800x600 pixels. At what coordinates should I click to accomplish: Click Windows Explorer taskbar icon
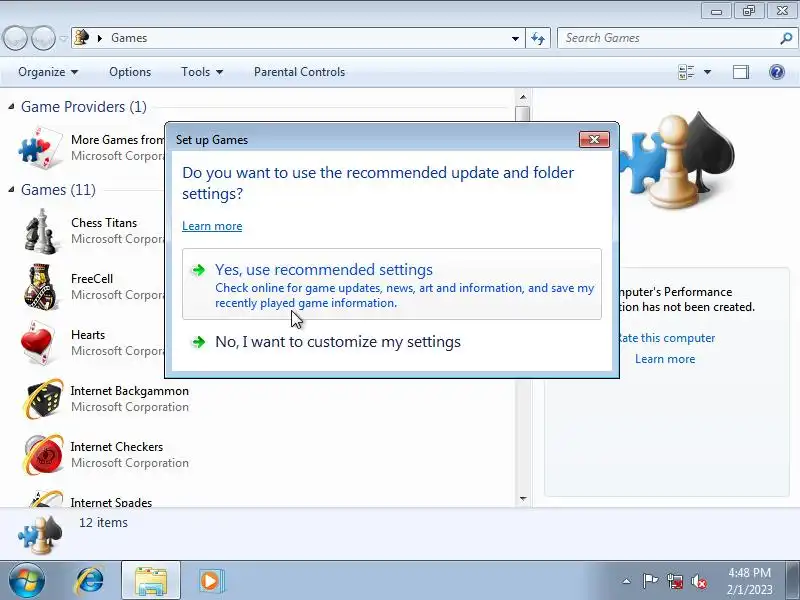(x=151, y=581)
